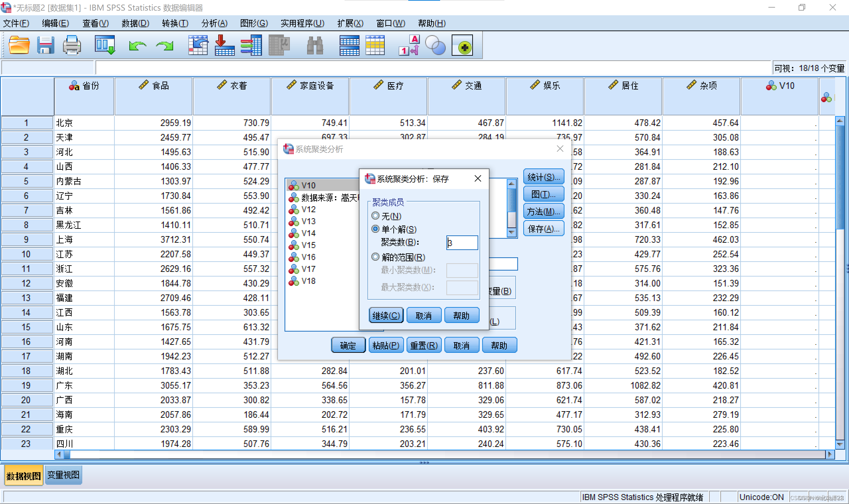Toggle value labels with the A/1 icon
Image resolution: width=849 pixels, height=504 pixels.
pos(409,45)
